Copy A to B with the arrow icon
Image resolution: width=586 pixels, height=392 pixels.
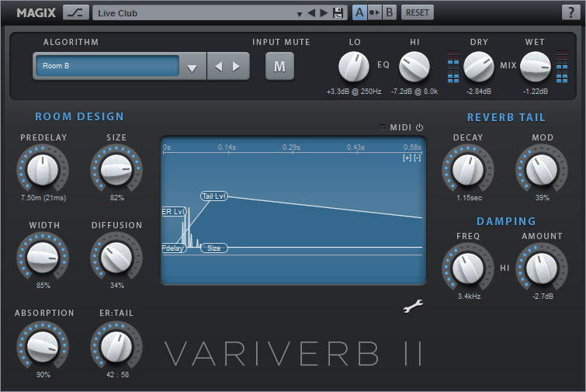click(374, 12)
